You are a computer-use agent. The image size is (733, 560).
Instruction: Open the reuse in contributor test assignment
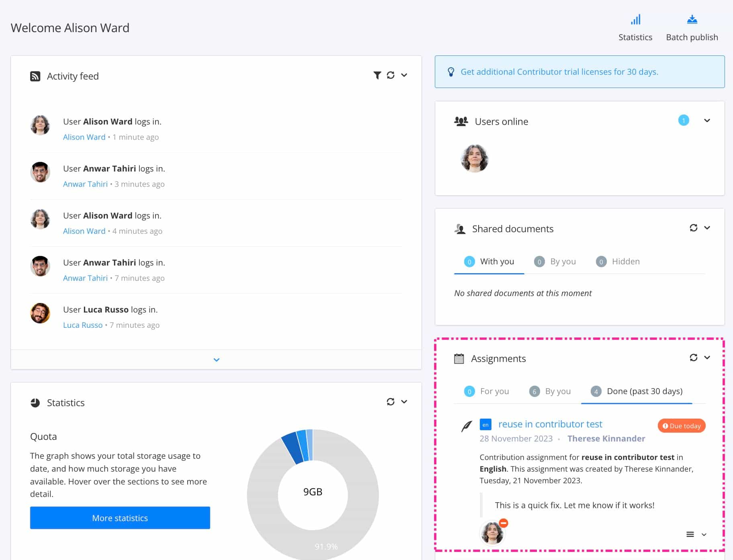click(550, 424)
